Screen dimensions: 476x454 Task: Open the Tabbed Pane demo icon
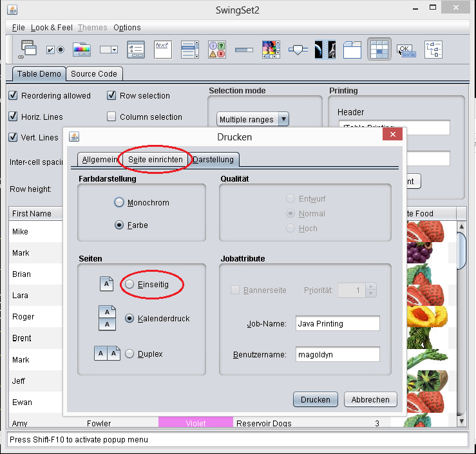click(x=352, y=49)
